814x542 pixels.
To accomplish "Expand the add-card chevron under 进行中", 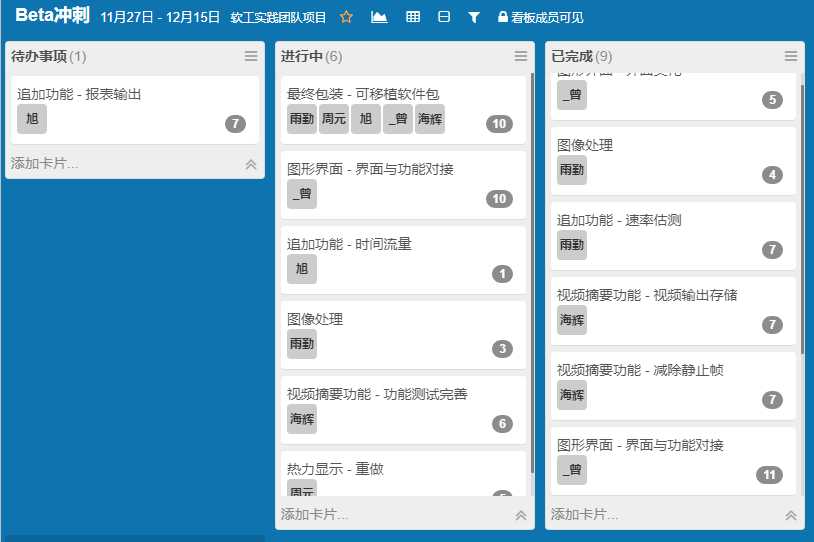I will coord(521,515).
